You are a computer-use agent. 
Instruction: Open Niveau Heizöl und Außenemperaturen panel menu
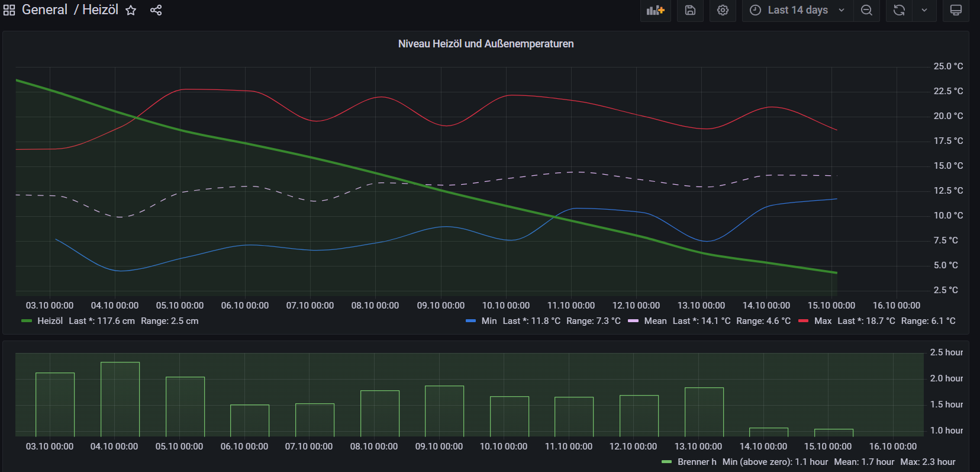pyautogui.click(x=486, y=44)
